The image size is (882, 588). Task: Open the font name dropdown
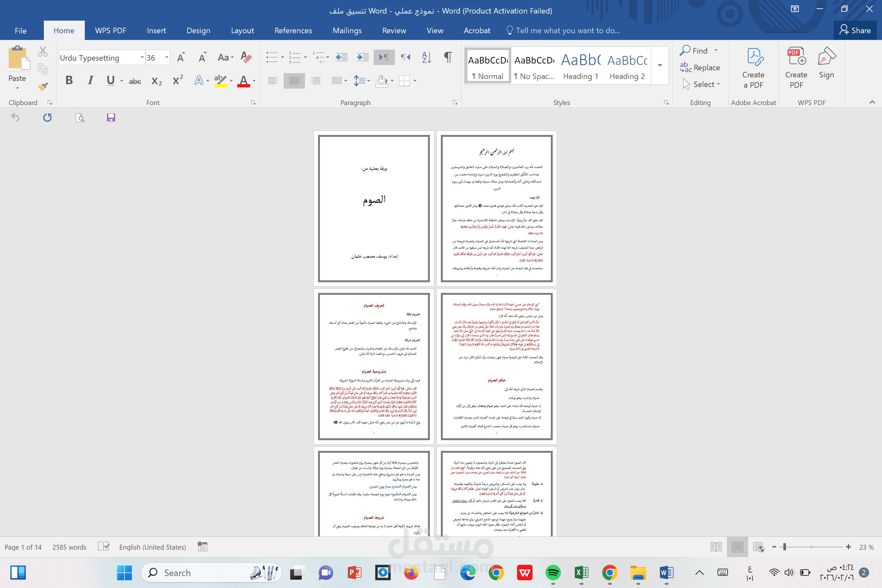[142, 57]
